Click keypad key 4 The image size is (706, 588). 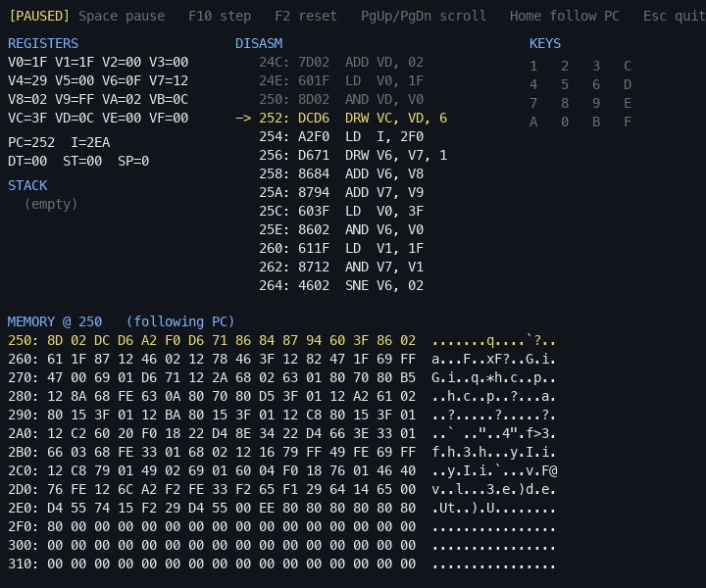(533, 84)
